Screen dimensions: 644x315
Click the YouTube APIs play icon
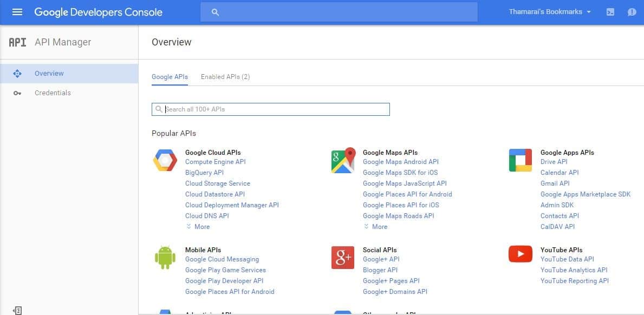click(x=521, y=254)
